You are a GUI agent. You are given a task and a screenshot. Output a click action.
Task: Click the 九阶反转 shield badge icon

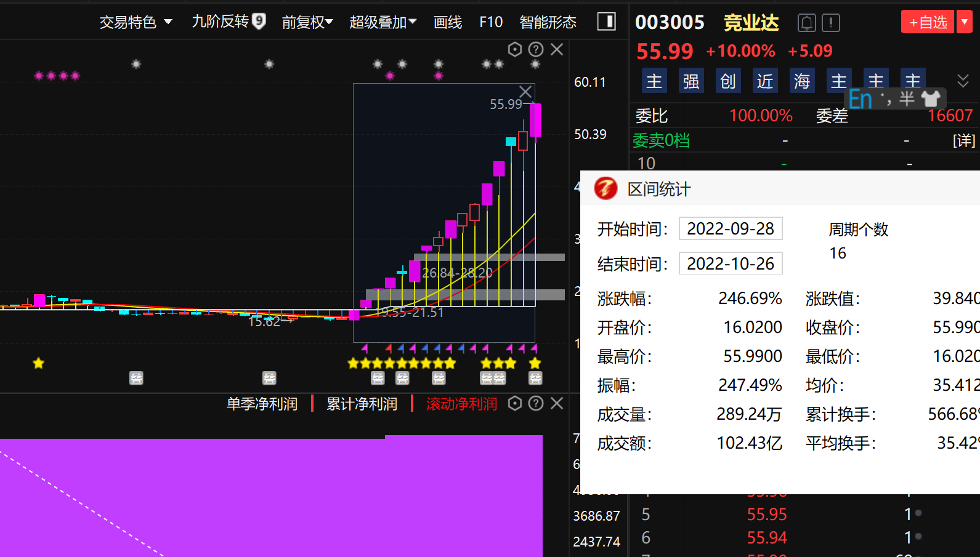(259, 22)
